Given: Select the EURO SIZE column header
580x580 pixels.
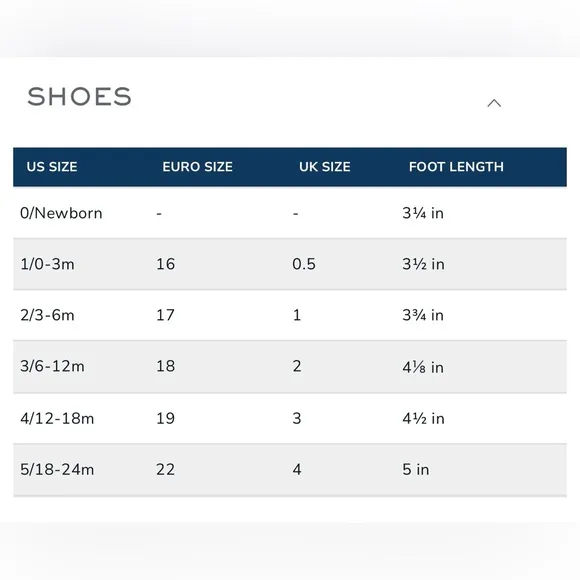Looking at the screenshot, I should click(x=198, y=167).
